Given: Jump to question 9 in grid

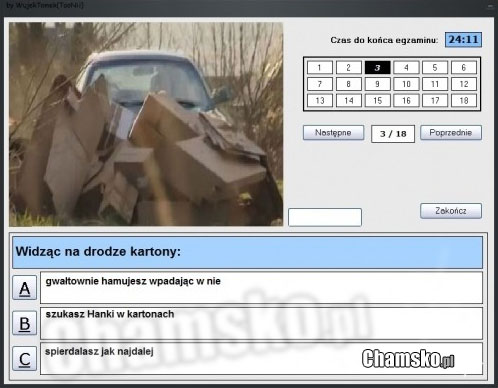Looking at the screenshot, I should tap(377, 84).
